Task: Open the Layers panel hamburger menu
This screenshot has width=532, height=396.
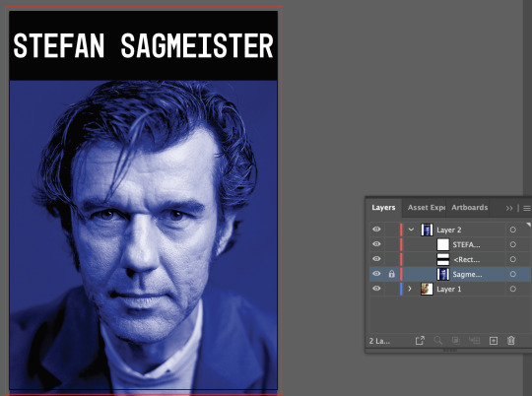Action: (x=526, y=208)
